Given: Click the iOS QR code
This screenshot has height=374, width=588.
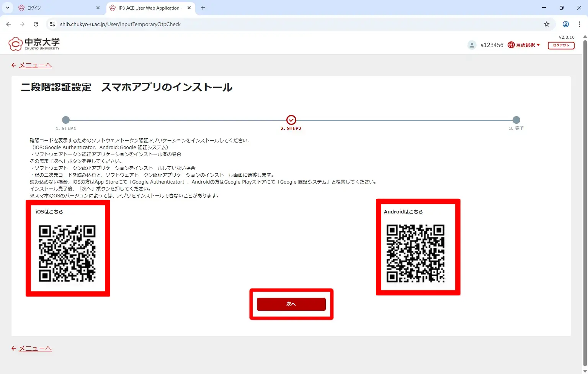Looking at the screenshot, I should (x=67, y=253).
